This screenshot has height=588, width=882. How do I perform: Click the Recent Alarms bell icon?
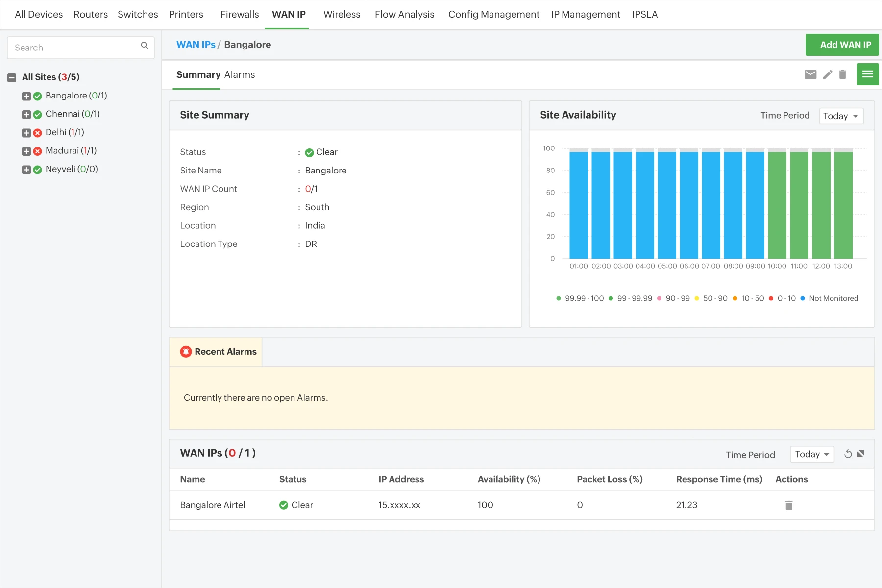186,352
